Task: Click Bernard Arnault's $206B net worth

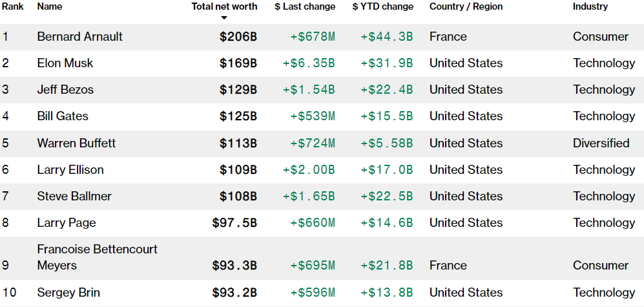Action: 238,37
